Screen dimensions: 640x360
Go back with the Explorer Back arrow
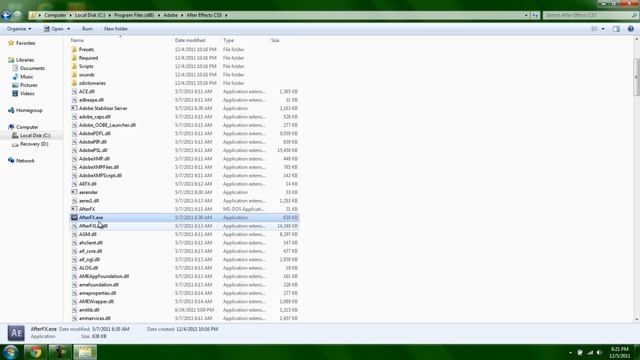click(x=6, y=15)
